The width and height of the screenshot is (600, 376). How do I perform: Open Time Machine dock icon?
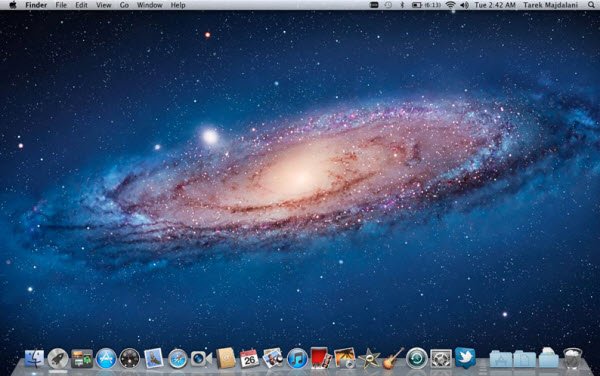(x=416, y=359)
